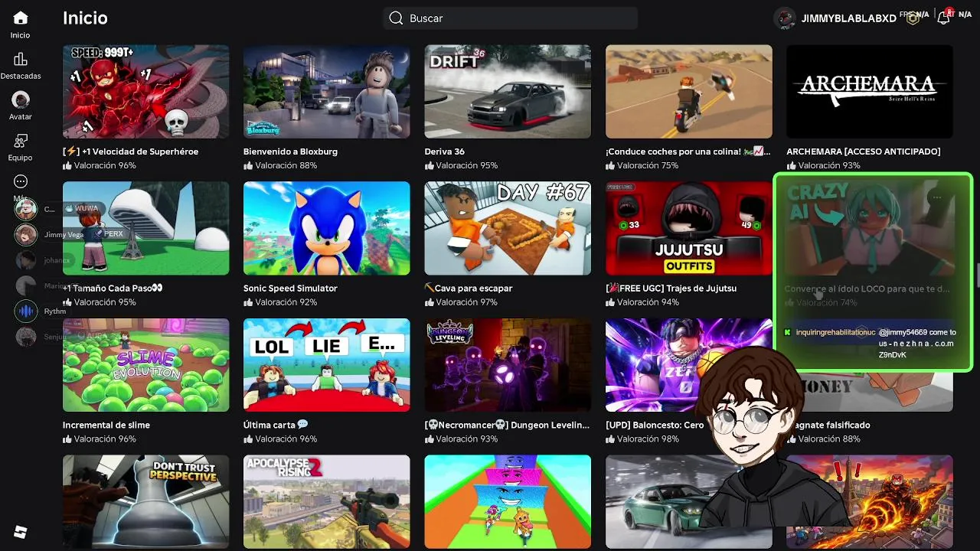Image resolution: width=980 pixels, height=551 pixels.
Task: Click the JIMMYBLABLABXD username
Action: click(x=848, y=18)
